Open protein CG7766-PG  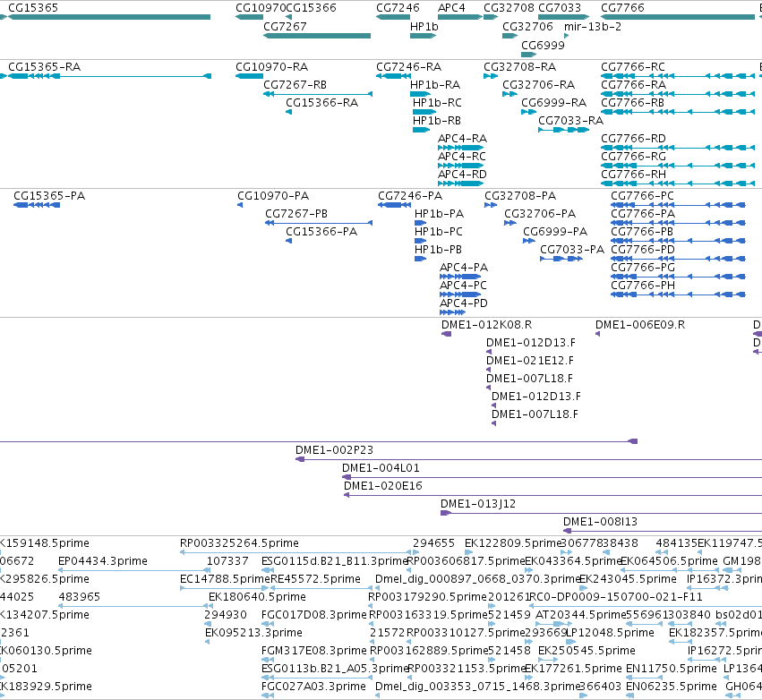tap(678, 277)
